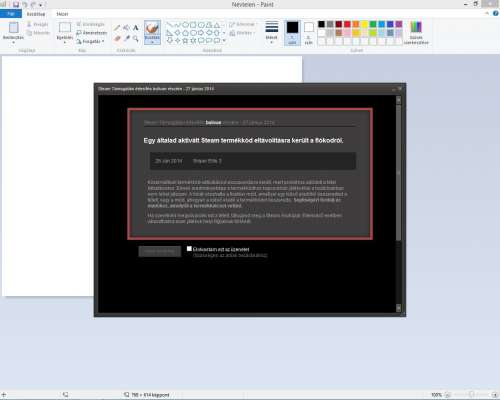This screenshot has width=500, height=400.
Task: Click the Kijelölés selection rectangle icon
Action: tap(65, 27)
